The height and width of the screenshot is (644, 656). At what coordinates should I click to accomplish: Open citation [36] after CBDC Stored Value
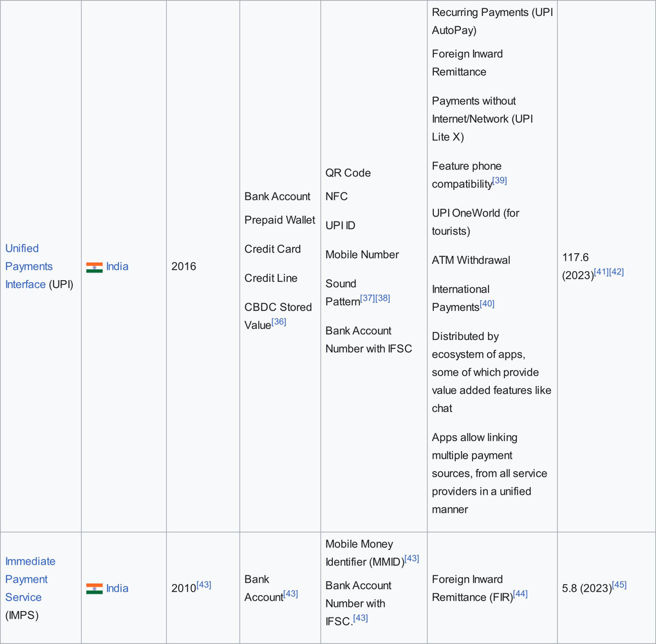(x=279, y=321)
